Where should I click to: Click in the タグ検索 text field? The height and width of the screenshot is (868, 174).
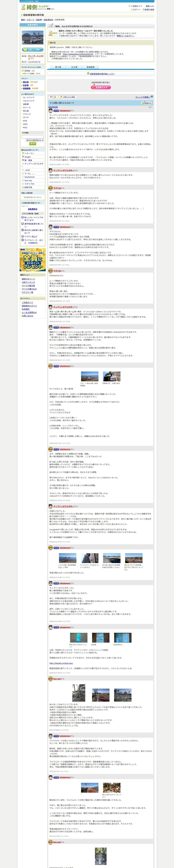(32, 137)
